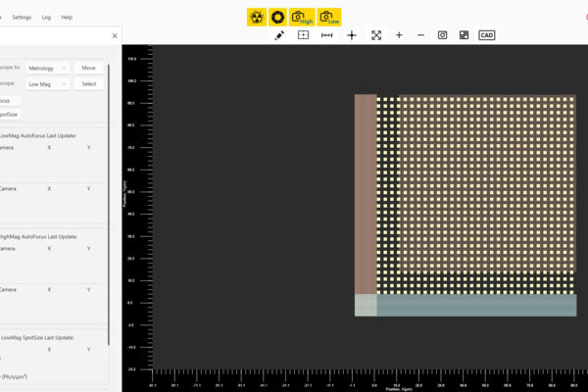Open the Settings menu
Screen dimensions: 588x392
click(x=22, y=18)
